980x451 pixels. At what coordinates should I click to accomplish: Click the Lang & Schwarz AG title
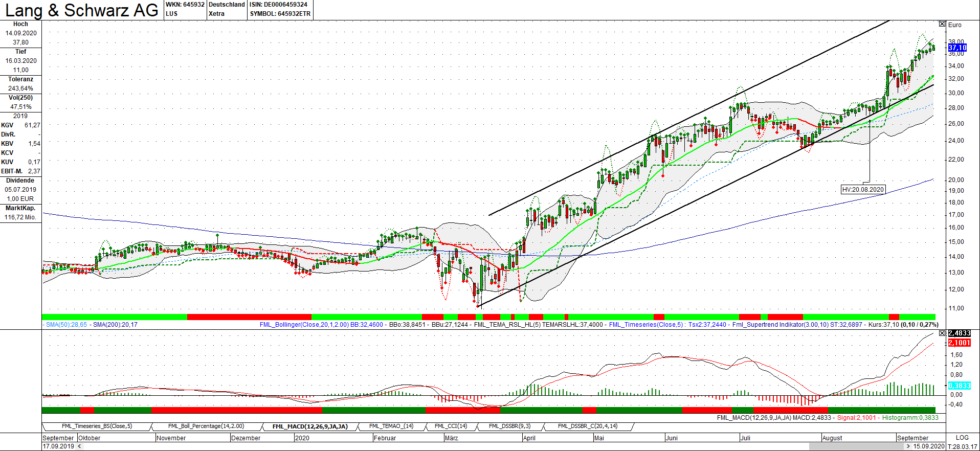click(x=82, y=10)
